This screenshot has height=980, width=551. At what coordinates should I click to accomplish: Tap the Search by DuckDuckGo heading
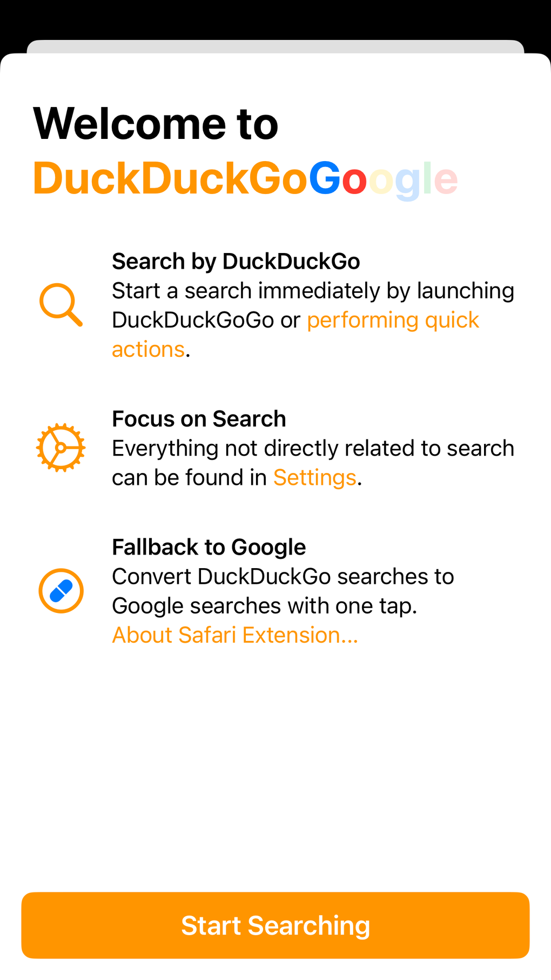[x=236, y=261]
